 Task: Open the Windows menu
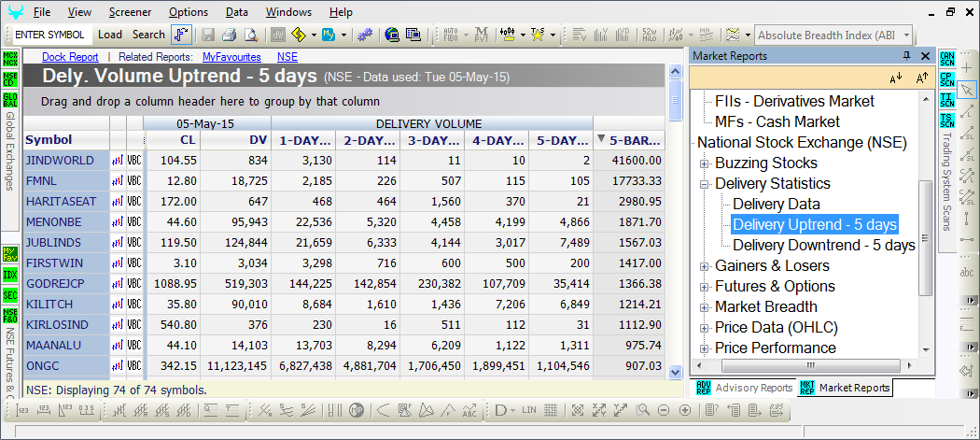[x=288, y=12]
